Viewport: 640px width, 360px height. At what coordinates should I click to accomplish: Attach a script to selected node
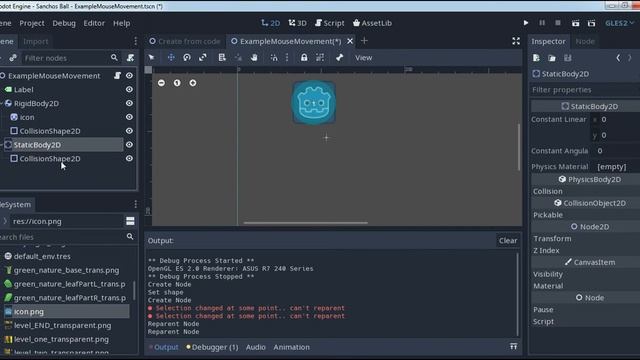coord(130,58)
